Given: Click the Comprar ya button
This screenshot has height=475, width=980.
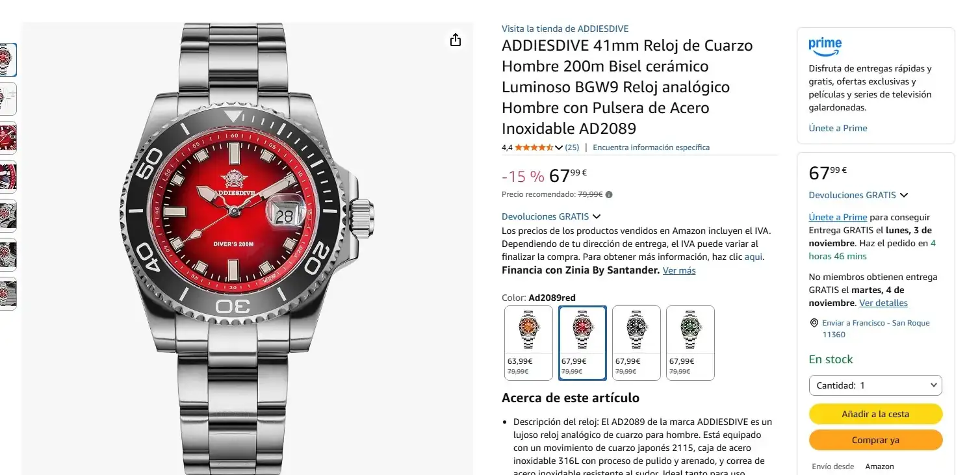Looking at the screenshot, I should point(875,440).
